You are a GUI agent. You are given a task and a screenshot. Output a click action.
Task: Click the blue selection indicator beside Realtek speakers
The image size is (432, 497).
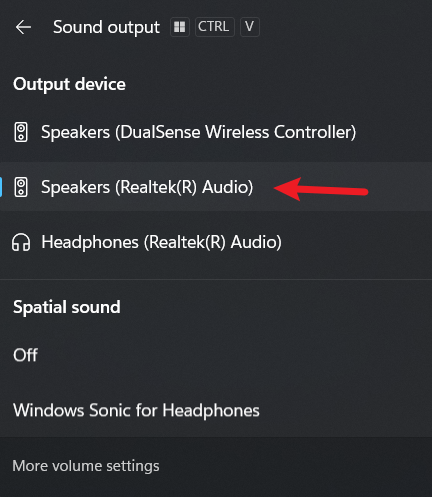coord(1,187)
